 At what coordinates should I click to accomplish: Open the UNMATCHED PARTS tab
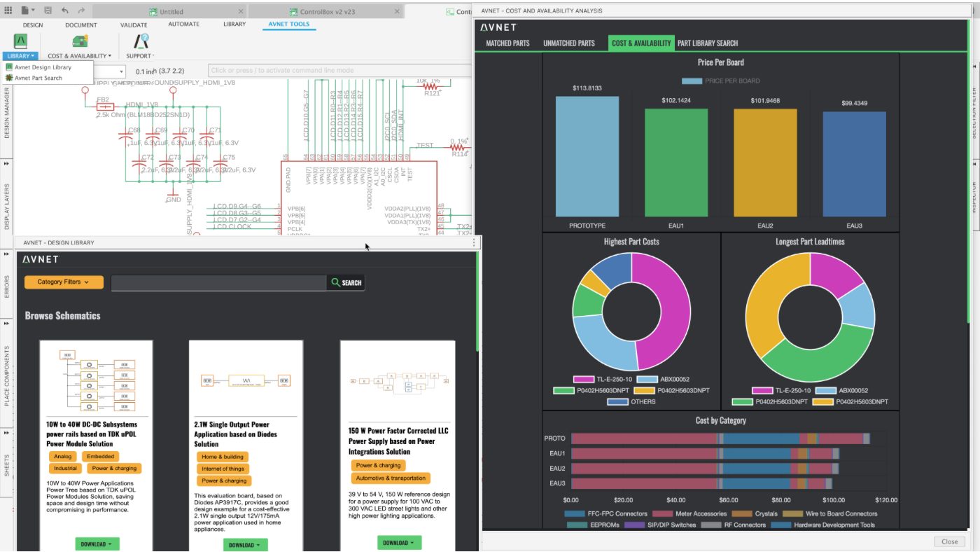(x=569, y=43)
